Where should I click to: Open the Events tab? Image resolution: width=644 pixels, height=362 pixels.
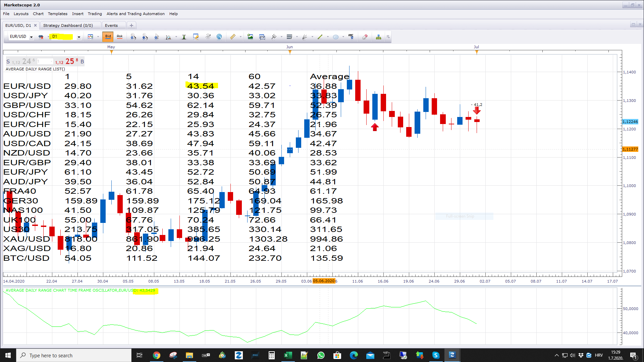click(x=111, y=25)
